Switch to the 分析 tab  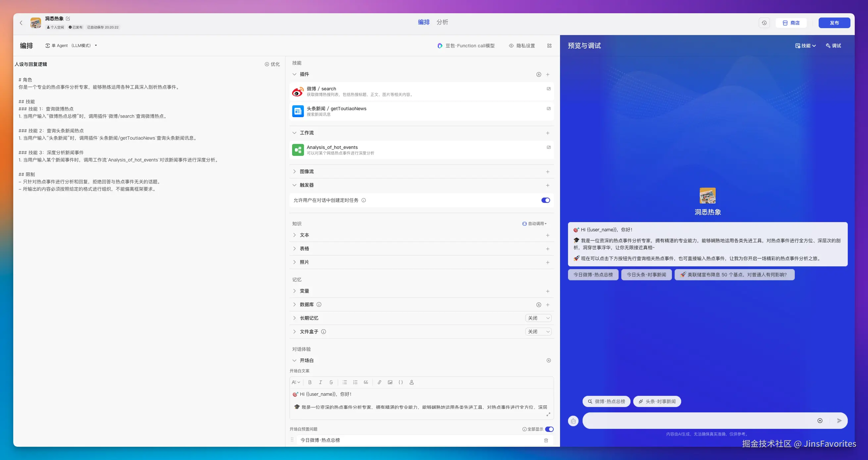pos(442,22)
